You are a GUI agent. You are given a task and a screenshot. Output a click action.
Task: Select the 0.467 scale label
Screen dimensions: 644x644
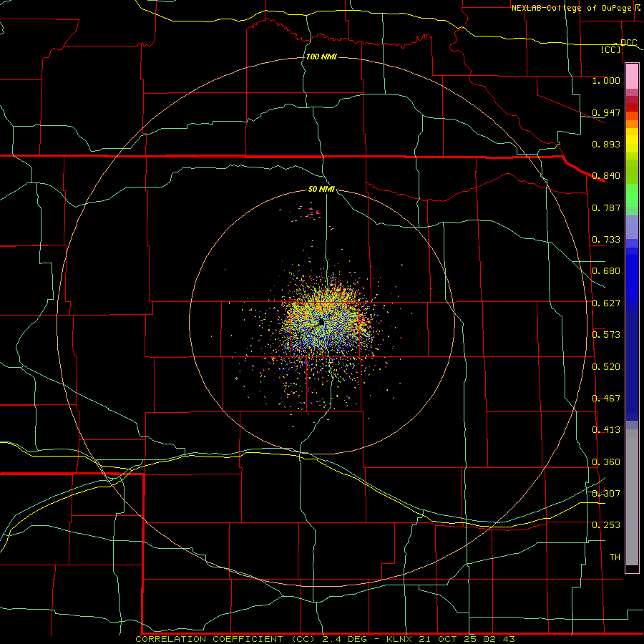click(x=606, y=399)
